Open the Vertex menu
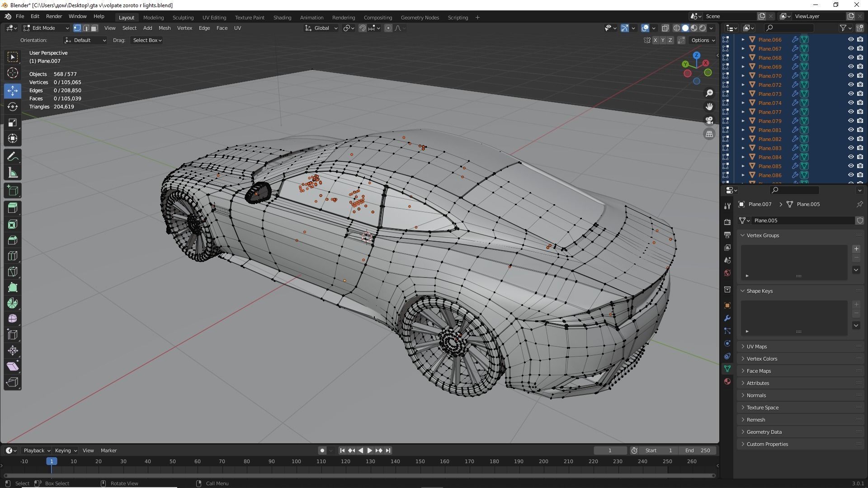The width and height of the screenshot is (868, 488). (184, 28)
